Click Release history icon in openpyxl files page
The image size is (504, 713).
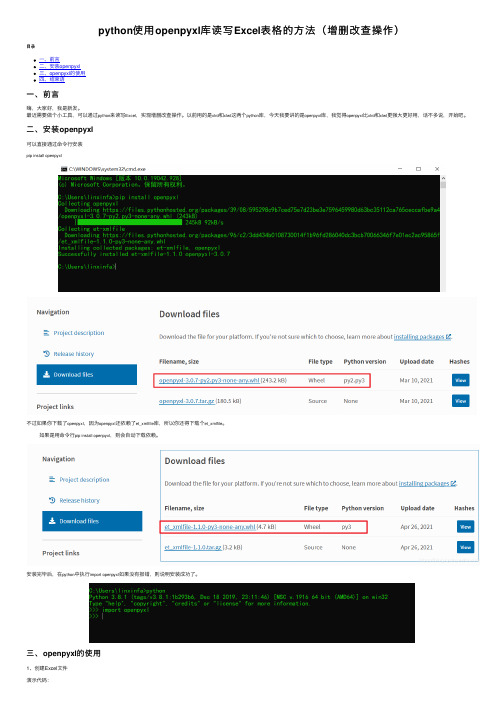coord(46,354)
